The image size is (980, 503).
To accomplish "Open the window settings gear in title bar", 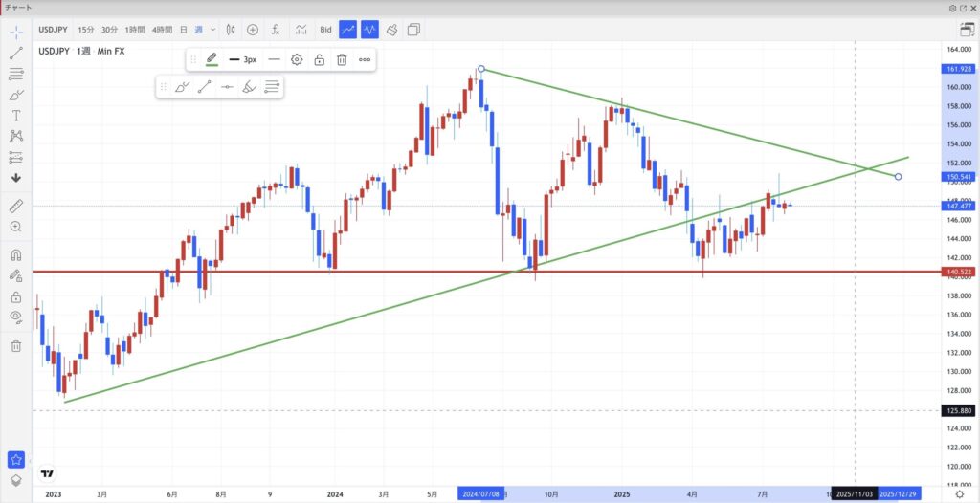I will tap(952, 8).
